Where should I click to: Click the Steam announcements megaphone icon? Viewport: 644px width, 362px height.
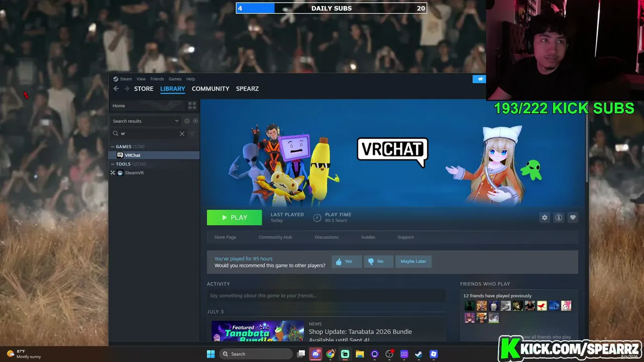tap(480, 79)
